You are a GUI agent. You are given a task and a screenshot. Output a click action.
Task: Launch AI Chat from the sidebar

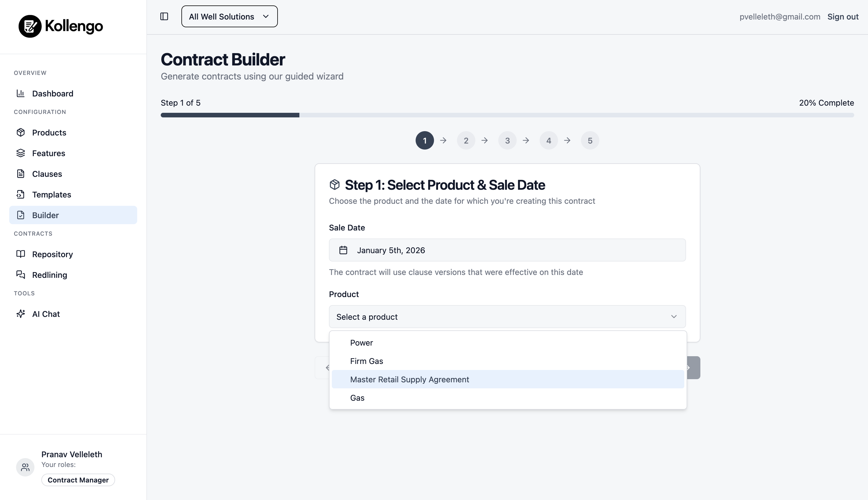(x=46, y=313)
